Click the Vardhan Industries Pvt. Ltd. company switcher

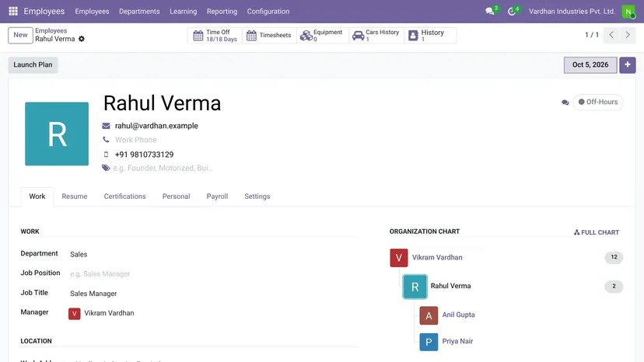[x=572, y=12]
